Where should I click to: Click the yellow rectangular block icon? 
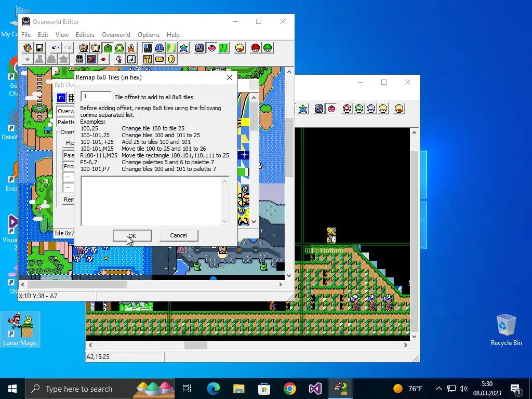pos(159,59)
